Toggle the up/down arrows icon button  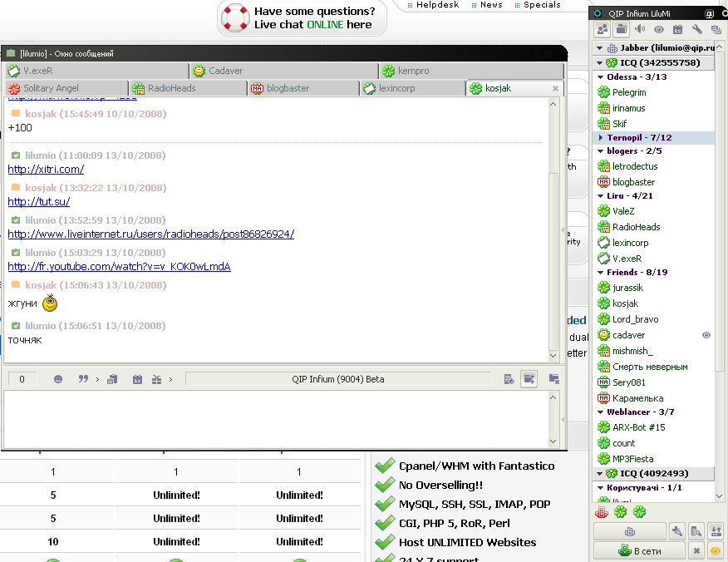coord(716,531)
